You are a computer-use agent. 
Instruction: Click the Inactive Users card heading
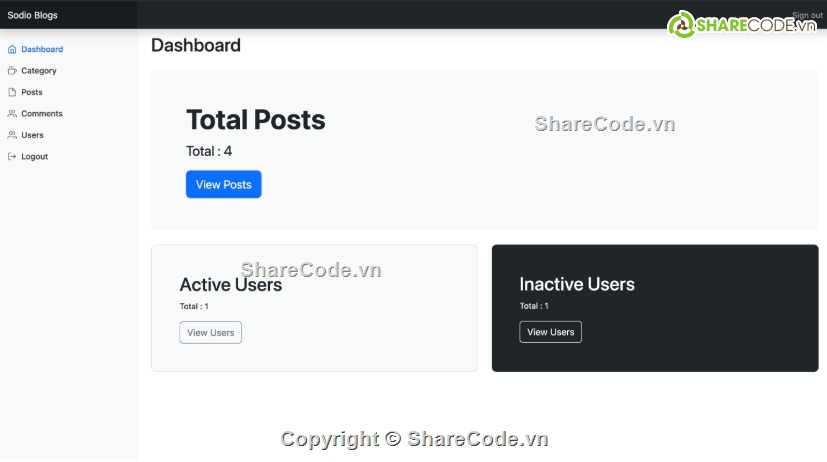[577, 284]
